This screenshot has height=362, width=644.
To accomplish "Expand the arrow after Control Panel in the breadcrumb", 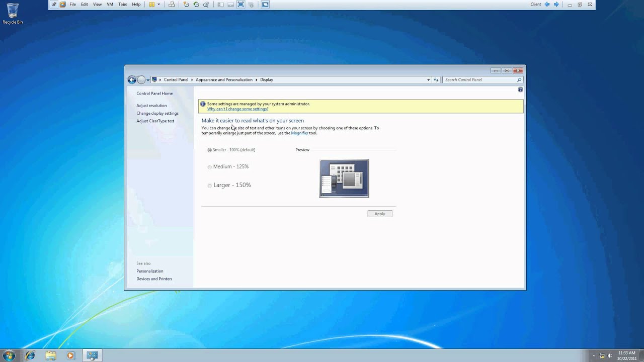I will pyautogui.click(x=192, y=79).
